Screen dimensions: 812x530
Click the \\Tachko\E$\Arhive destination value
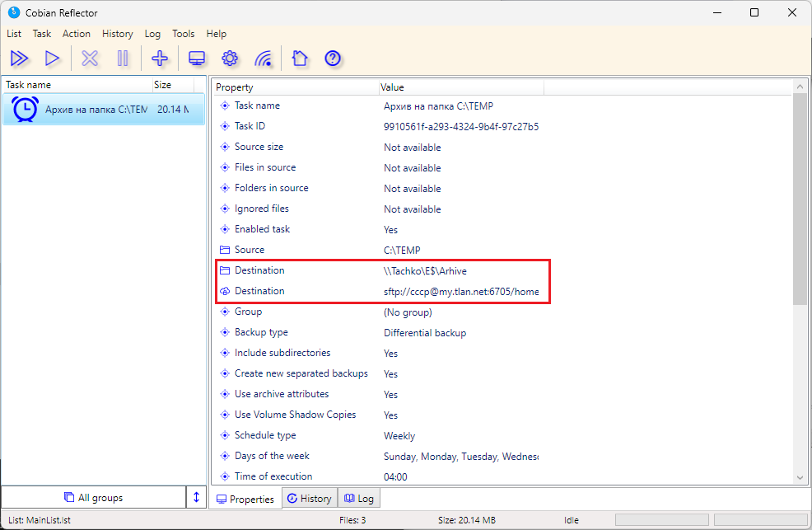[425, 271]
